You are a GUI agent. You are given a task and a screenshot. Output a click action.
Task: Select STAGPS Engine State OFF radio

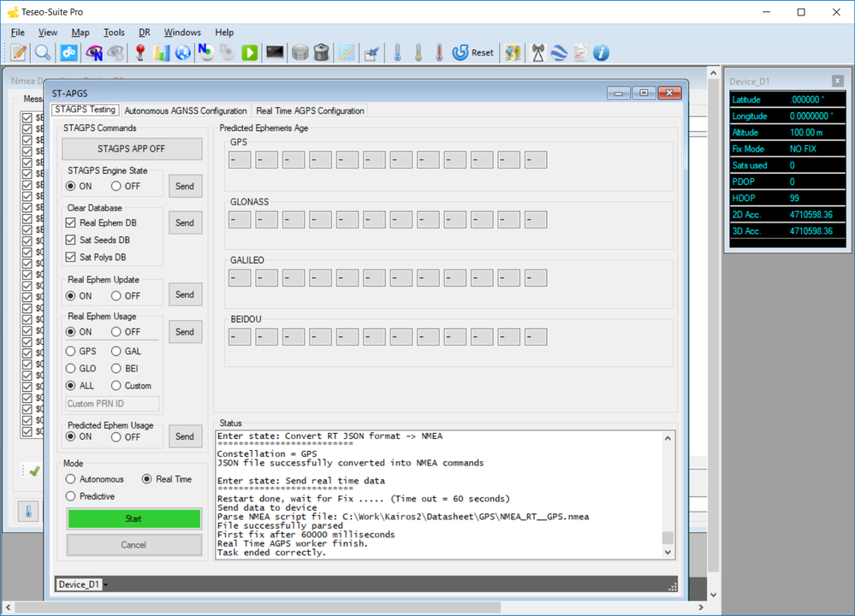click(126, 187)
